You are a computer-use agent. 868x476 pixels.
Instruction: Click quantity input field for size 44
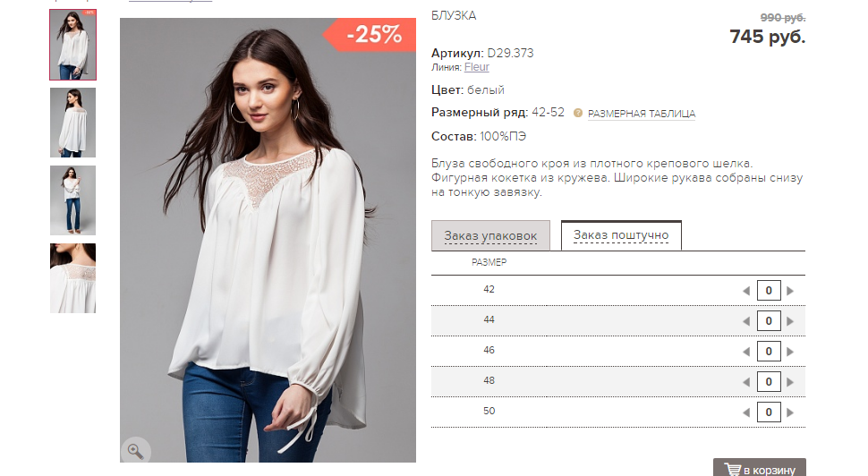(768, 321)
